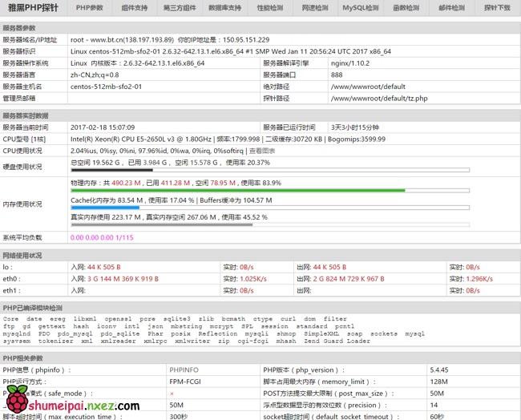Click the lo inbound 44 K 505 B value
The width and height of the screenshot is (521, 420).
[x=104, y=267]
